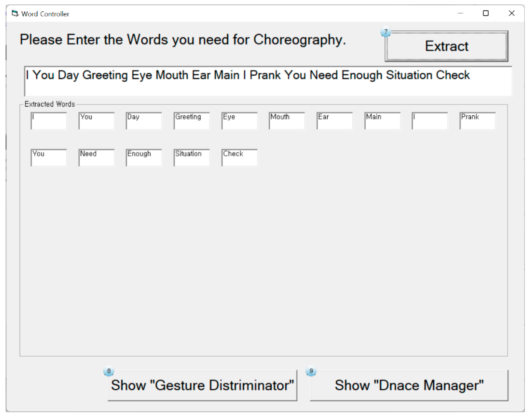
Task: Select the Mouth extracted word box
Action: (x=287, y=121)
